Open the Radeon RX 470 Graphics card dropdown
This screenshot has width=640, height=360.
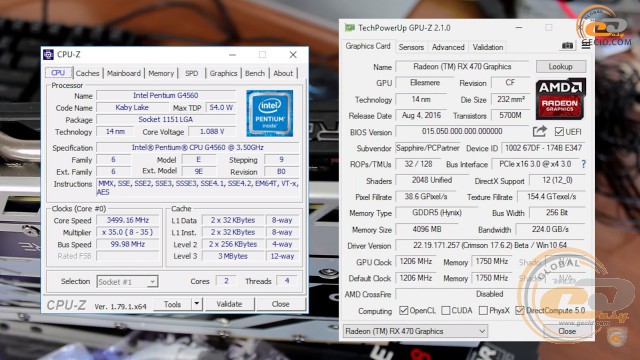coord(416,331)
